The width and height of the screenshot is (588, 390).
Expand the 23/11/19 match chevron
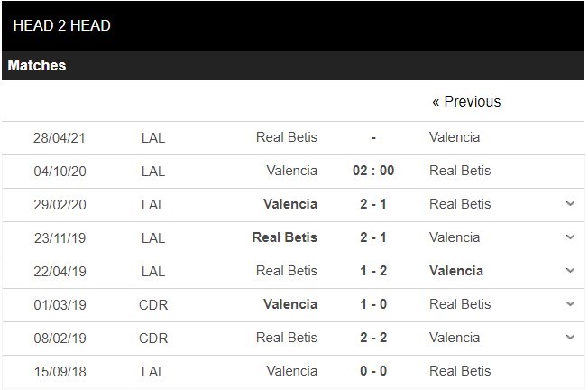570,237
